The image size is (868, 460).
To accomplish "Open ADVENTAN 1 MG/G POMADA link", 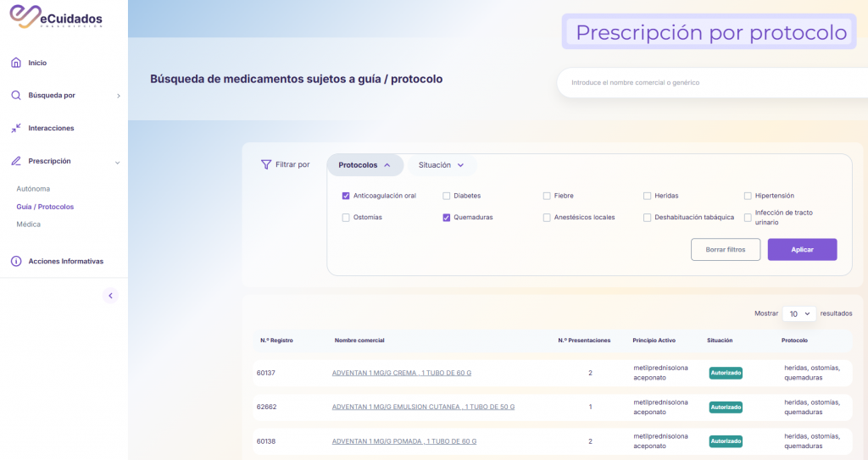I will (404, 441).
